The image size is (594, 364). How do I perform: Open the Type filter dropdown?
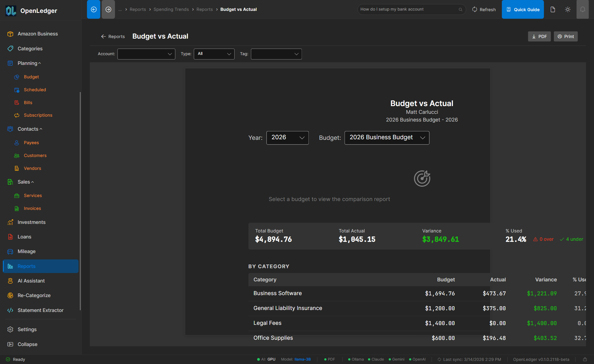tap(214, 54)
